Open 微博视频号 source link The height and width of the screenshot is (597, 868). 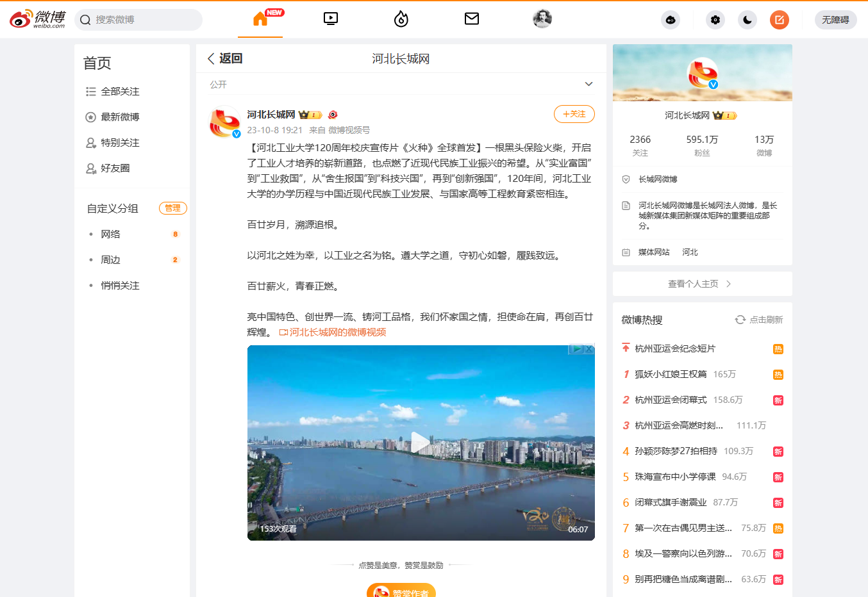(349, 130)
